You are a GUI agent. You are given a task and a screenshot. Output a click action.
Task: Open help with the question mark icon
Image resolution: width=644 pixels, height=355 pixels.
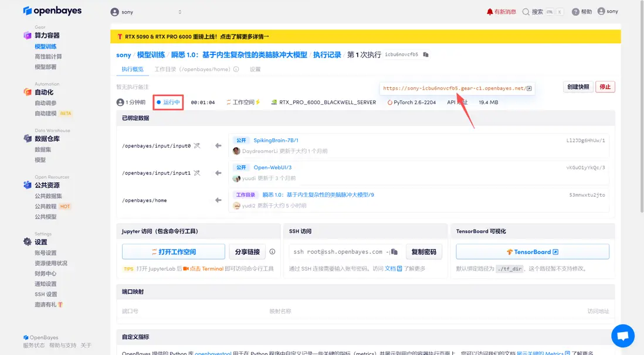coord(575,12)
